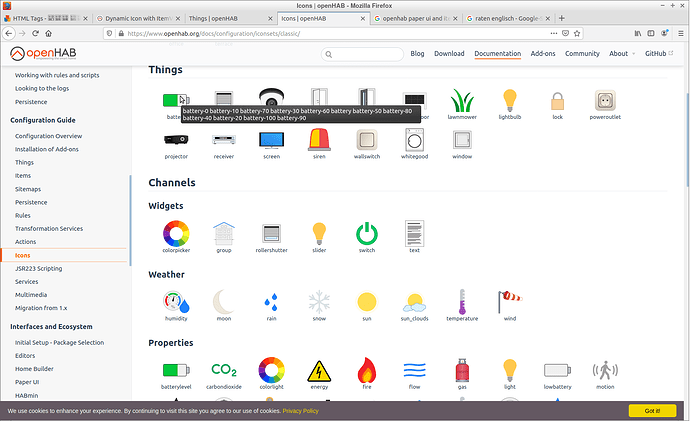Image resolution: width=690 pixels, height=421 pixels.
Task: Click the sun_clouds weather icon
Action: [x=414, y=302]
